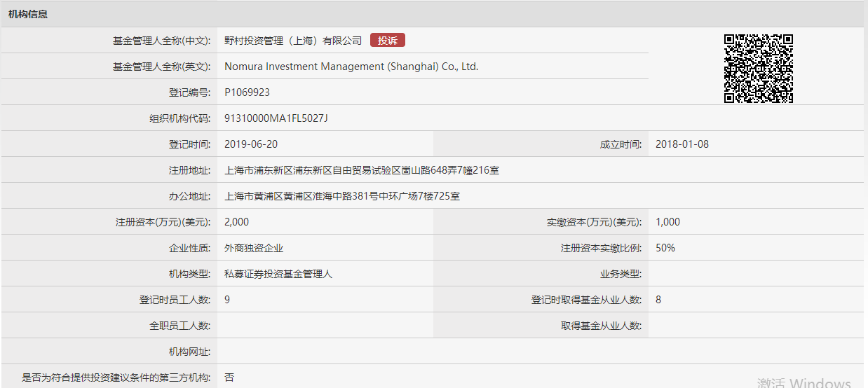868x388 pixels.
Task: Click the label 成立时间:
Action: click(x=621, y=144)
